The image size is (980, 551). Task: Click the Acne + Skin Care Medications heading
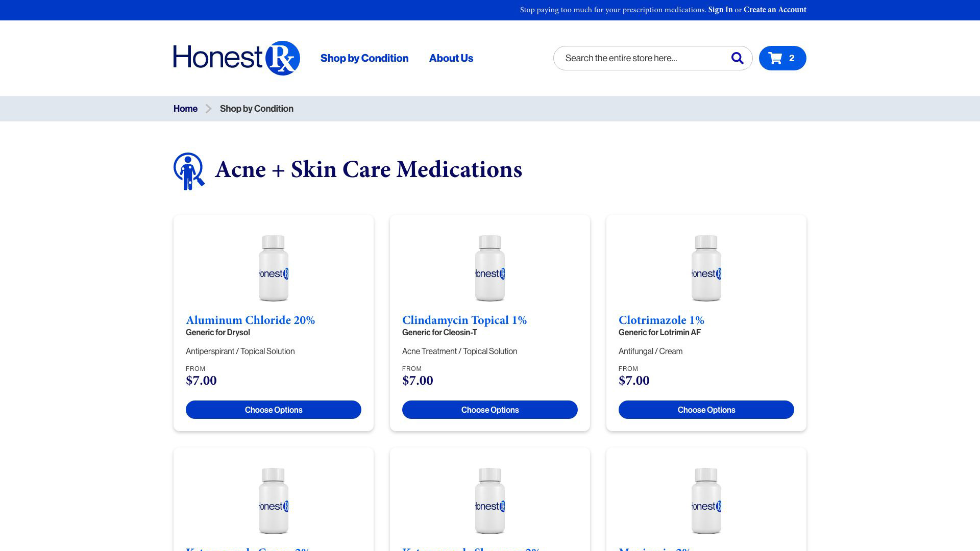tap(369, 169)
